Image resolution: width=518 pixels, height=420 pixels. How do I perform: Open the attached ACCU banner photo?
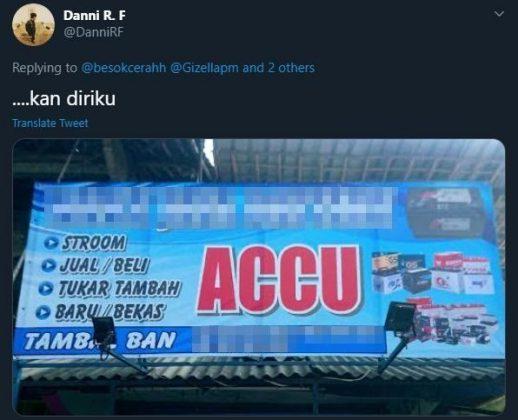pos(259,277)
